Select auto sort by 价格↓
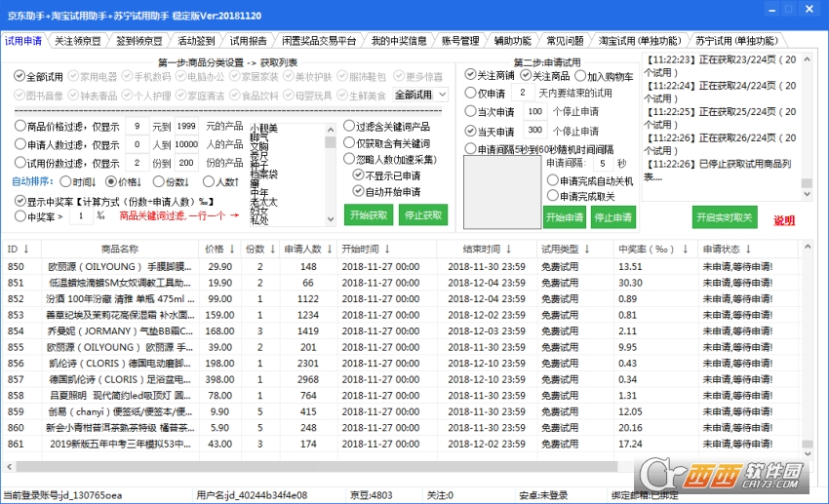The height and width of the screenshot is (504, 829). click(x=123, y=181)
